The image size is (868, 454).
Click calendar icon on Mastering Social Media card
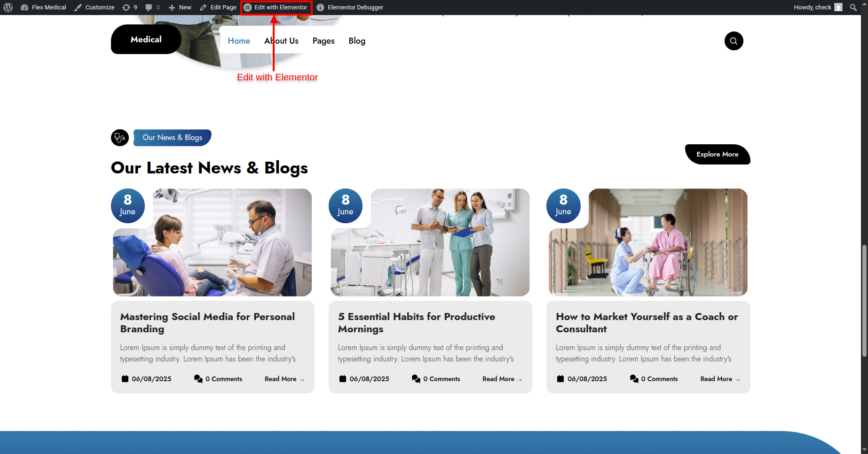tap(125, 379)
